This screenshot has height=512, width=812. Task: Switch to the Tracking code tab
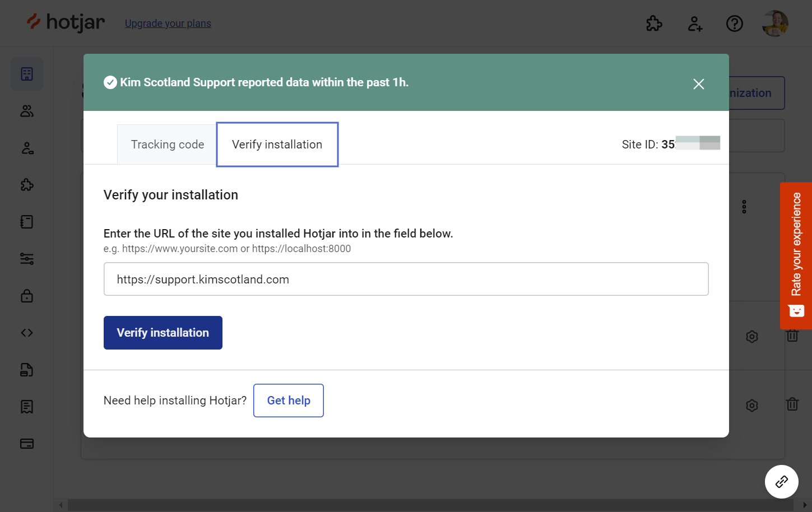pos(167,145)
